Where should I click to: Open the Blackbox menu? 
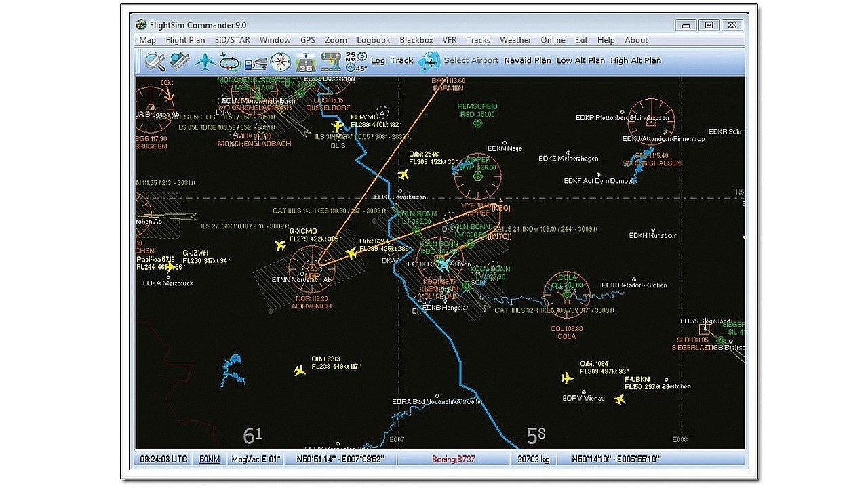pyautogui.click(x=416, y=40)
